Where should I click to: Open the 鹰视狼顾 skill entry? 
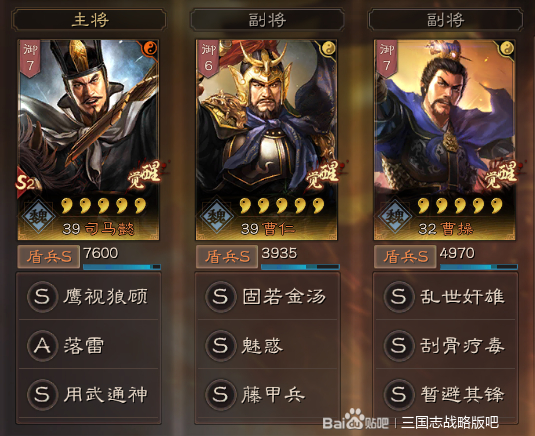tap(88, 296)
